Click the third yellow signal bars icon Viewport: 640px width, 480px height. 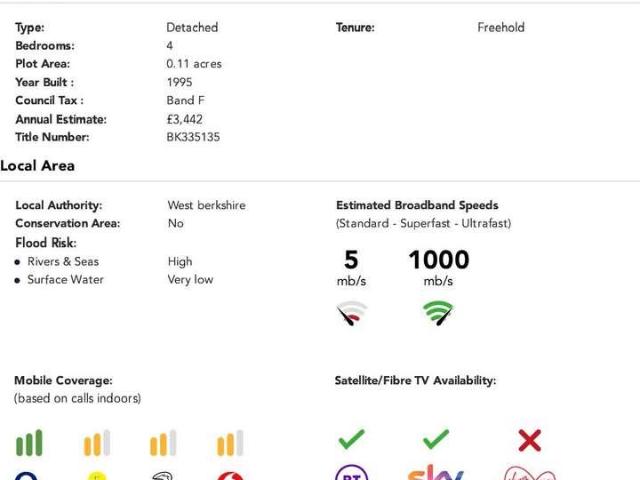163,442
